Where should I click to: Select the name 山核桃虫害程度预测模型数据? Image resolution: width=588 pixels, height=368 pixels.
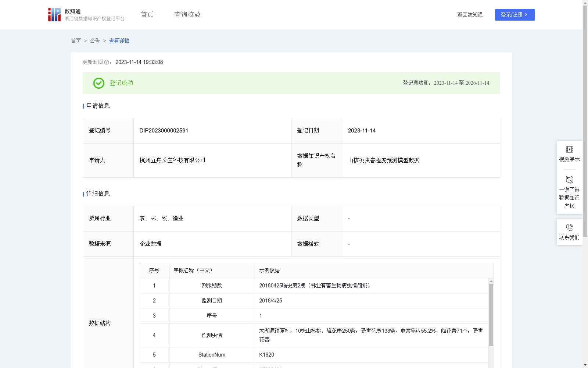tap(384, 160)
